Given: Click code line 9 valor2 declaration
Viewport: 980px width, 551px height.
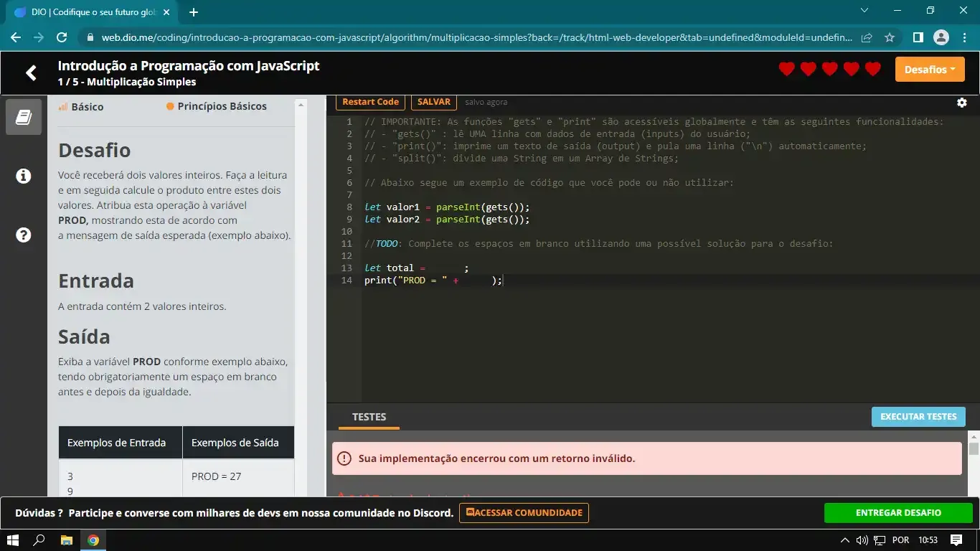Looking at the screenshot, I should pos(447,220).
